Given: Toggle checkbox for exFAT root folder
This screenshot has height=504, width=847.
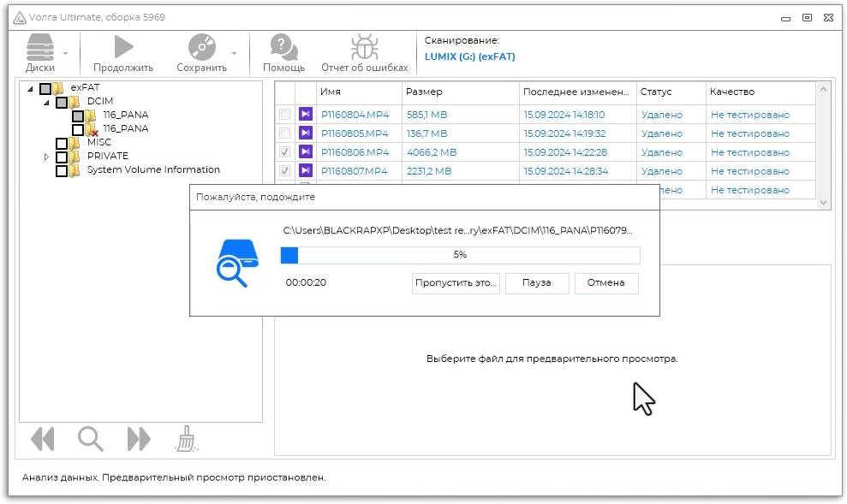Looking at the screenshot, I should click(x=45, y=88).
